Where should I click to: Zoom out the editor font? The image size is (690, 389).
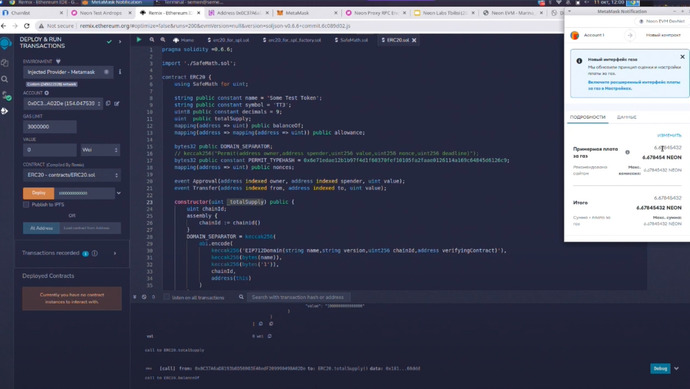(152, 40)
